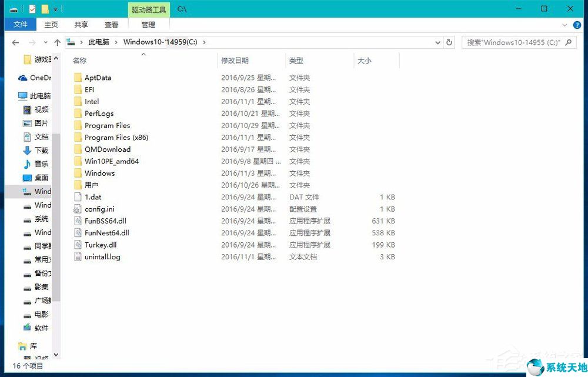
Task: Open 文档 in the navigation pane
Action: [x=36, y=137]
